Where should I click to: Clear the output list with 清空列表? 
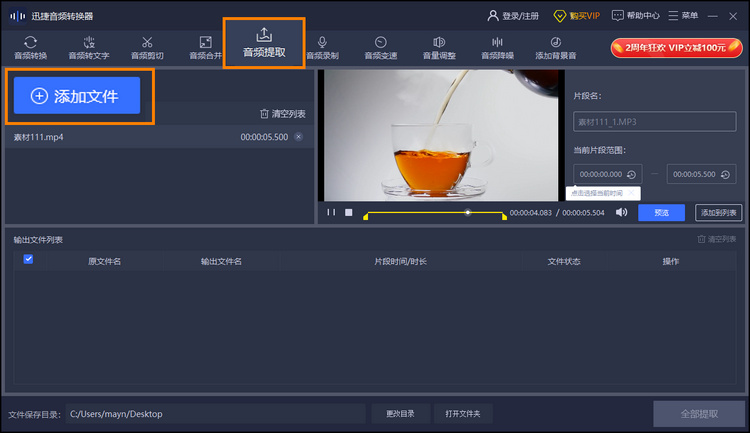pos(717,239)
